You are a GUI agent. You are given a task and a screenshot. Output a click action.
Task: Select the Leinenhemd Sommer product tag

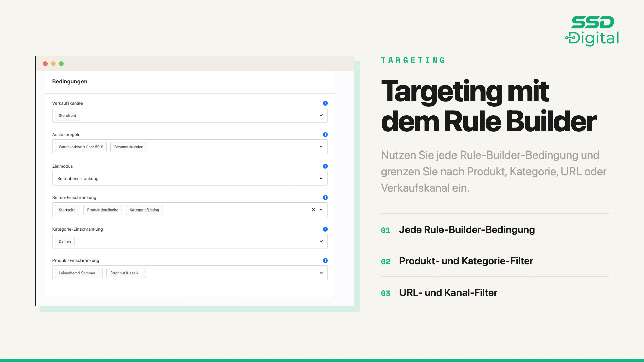[79, 273]
